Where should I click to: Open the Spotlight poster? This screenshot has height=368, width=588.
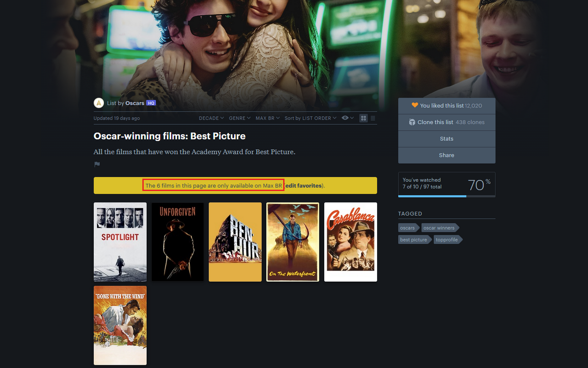[x=120, y=242]
